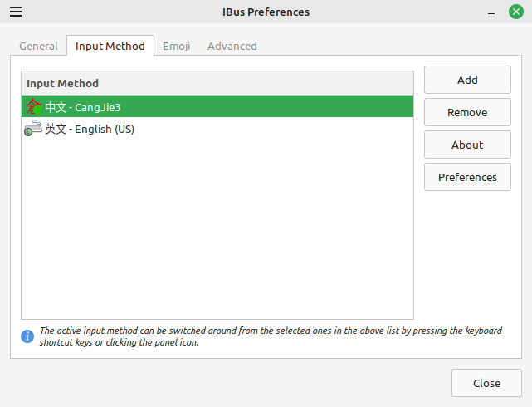Open About for the selected input method
This screenshot has width=532, height=407.
point(467,145)
